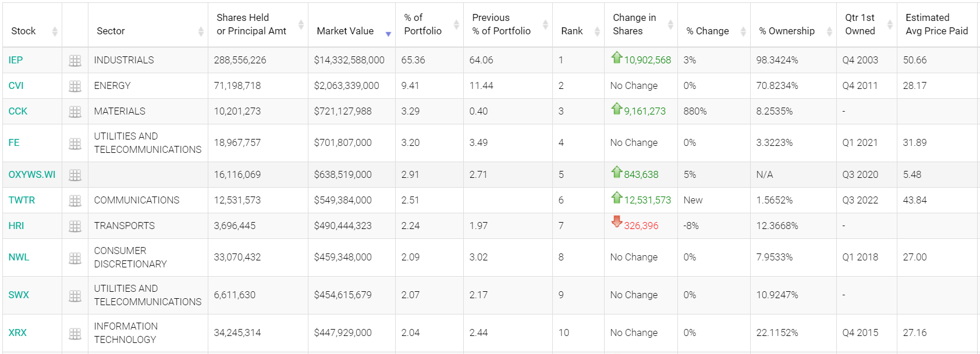Click the green up arrow in IEP row
Viewport: 980px width, 354px height.
point(617,58)
